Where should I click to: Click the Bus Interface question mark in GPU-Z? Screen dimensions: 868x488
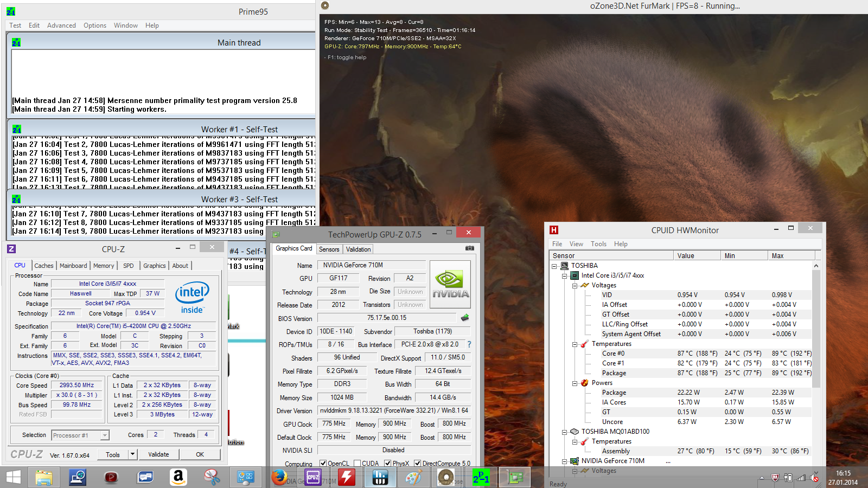[x=469, y=344]
